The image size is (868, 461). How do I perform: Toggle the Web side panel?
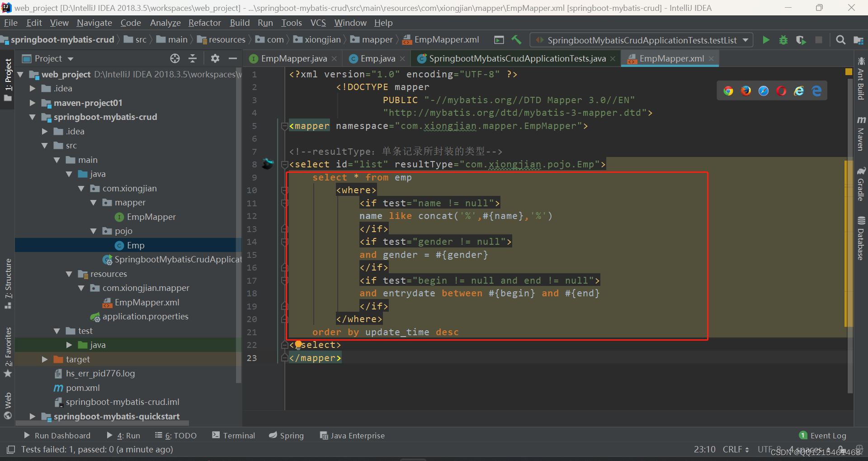click(x=8, y=406)
